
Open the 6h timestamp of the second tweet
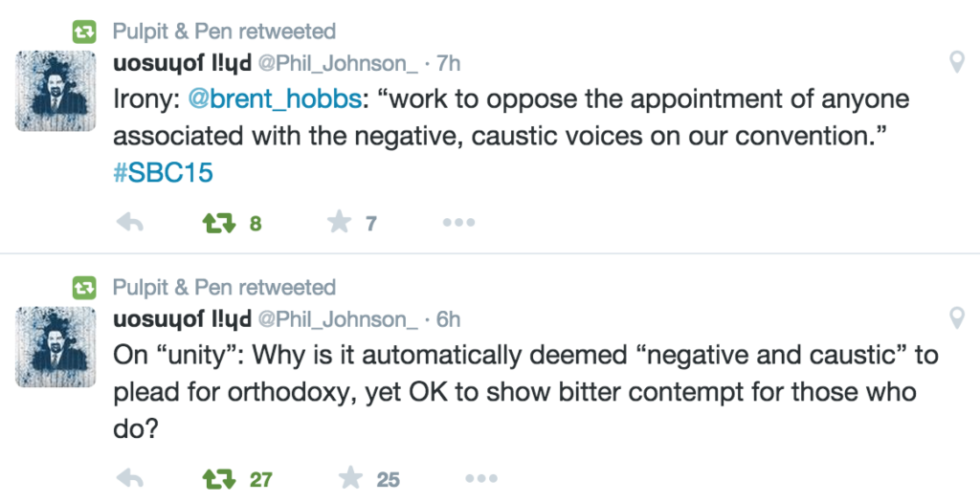click(x=448, y=319)
